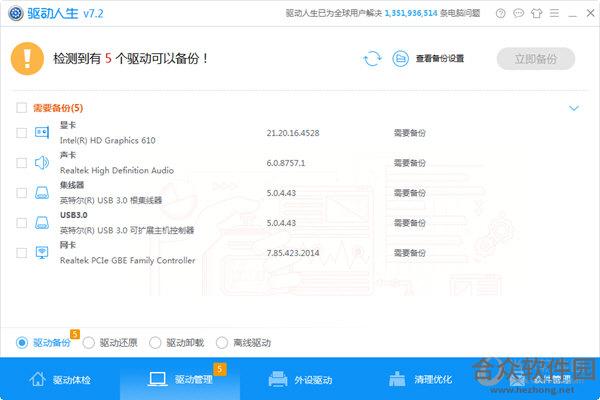
Task: Select the 离线驱动 radio button
Action: tap(222, 343)
